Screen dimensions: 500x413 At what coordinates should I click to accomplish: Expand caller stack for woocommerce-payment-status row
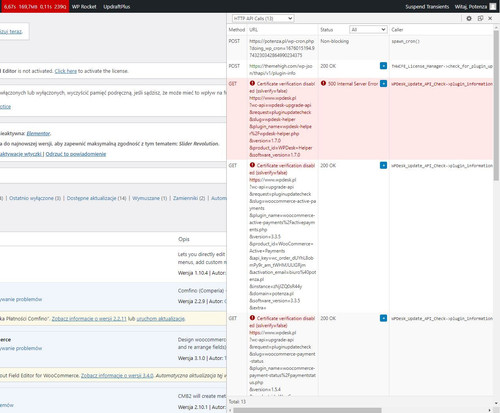point(383,318)
